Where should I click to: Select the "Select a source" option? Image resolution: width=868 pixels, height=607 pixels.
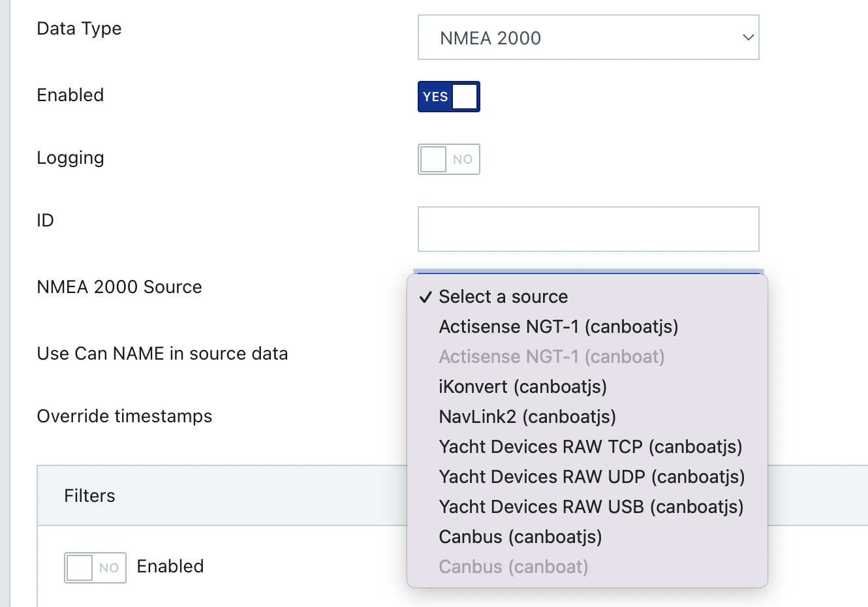503,296
